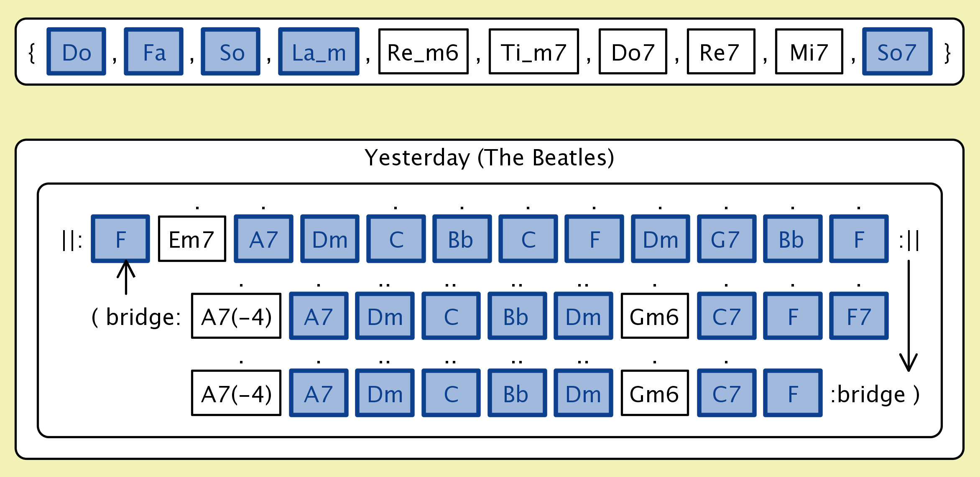Click the upward arrow below the first F chord

[126, 277]
